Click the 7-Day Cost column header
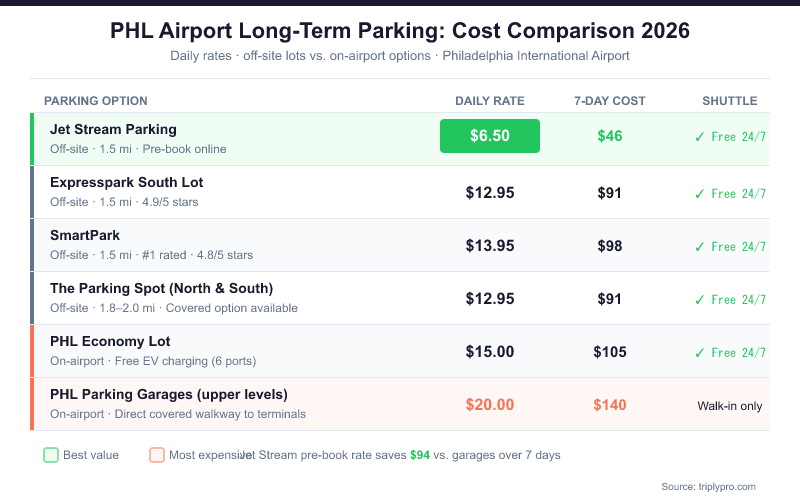800x500 pixels. [610, 101]
